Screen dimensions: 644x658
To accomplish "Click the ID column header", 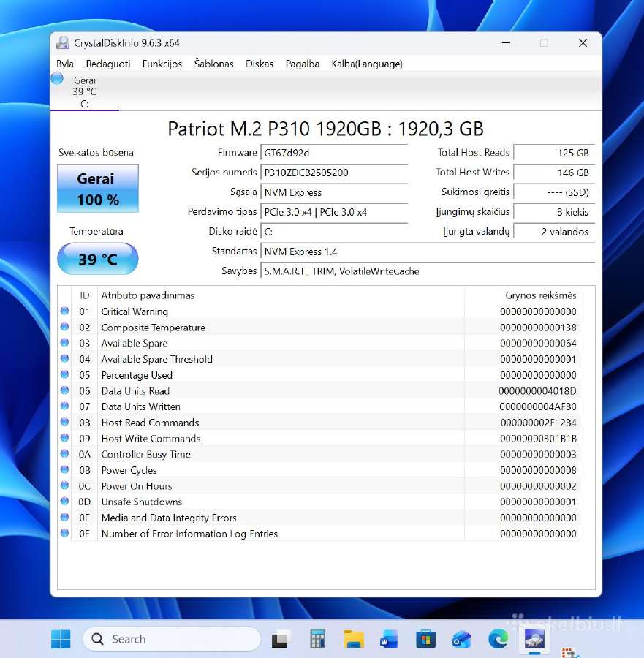I will (x=84, y=295).
